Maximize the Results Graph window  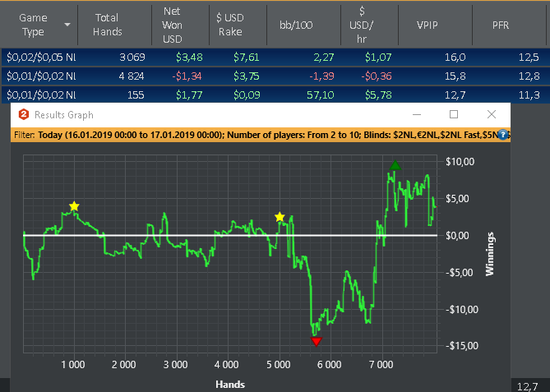pyautogui.click(x=454, y=115)
